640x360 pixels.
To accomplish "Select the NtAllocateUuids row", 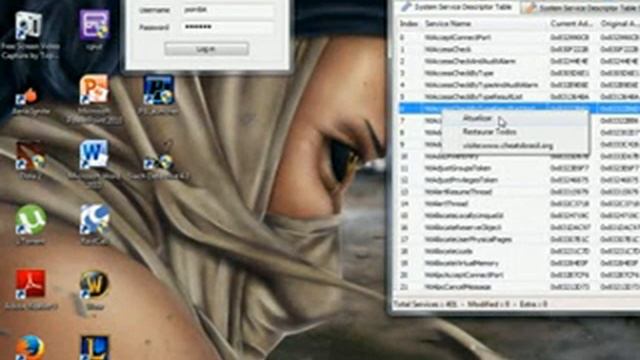I will 518,251.
